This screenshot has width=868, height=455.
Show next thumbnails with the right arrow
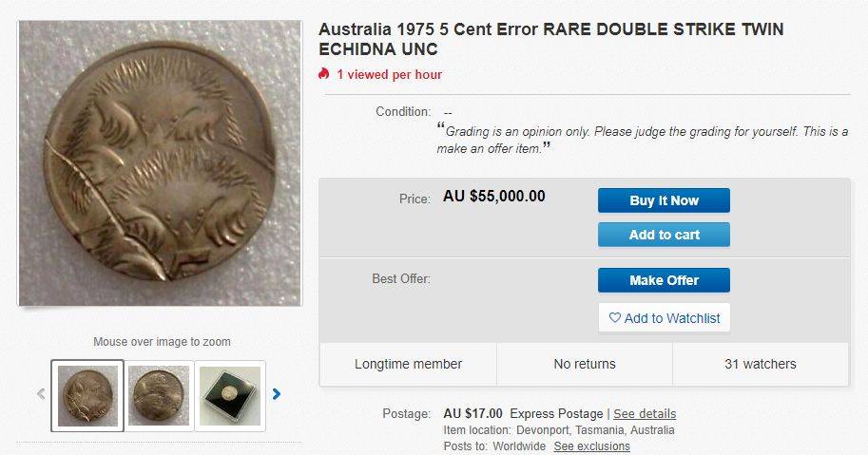click(277, 394)
